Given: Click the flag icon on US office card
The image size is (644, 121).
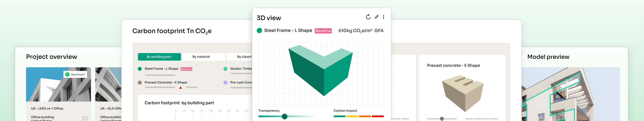Looking at the screenshot, I should [85, 118].
